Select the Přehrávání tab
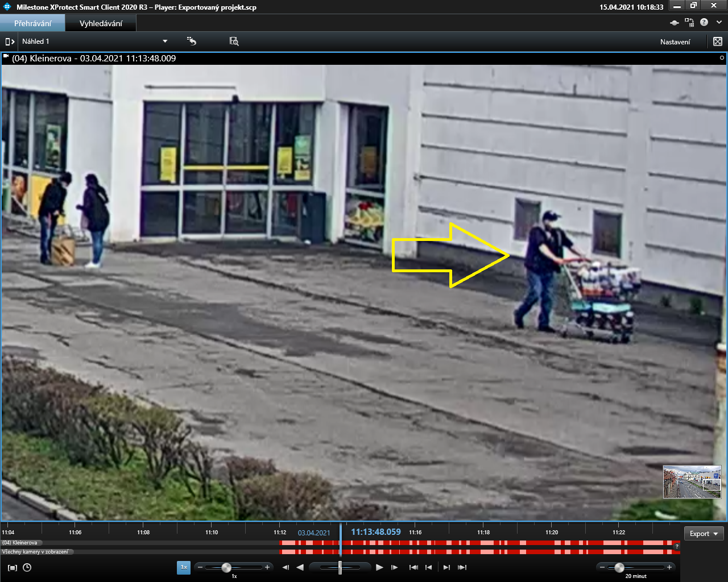Screen dimensions: 728x582 pos(32,23)
